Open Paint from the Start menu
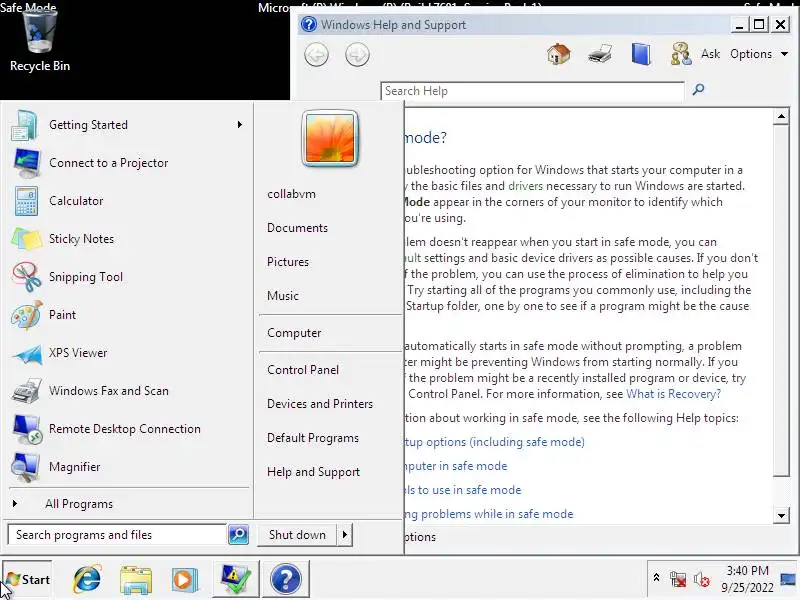 [127, 315]
